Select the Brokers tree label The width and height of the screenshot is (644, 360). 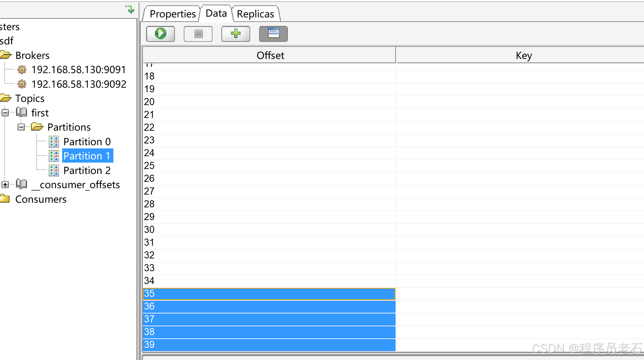click(x=32, y=55)
